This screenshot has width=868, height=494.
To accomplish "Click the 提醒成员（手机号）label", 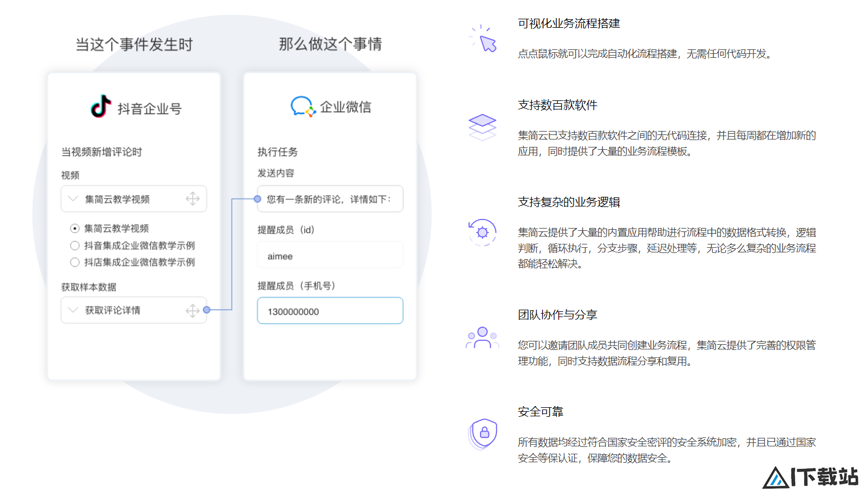I will coord(298,286).
